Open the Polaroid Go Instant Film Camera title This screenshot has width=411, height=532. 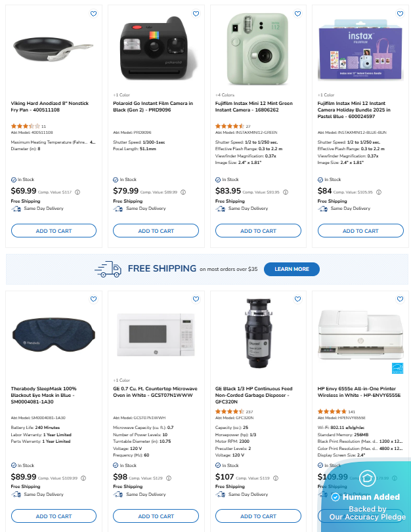153,106
